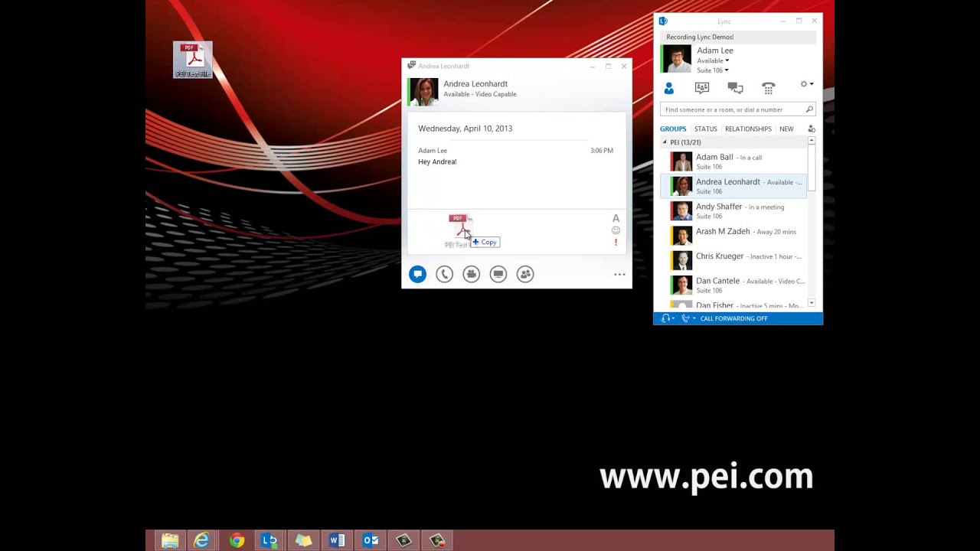Image resolution: width=980 pixels, height=551 pixels.
Task: Click the primary audio device headset icon
Action: [x=665, y=318]
